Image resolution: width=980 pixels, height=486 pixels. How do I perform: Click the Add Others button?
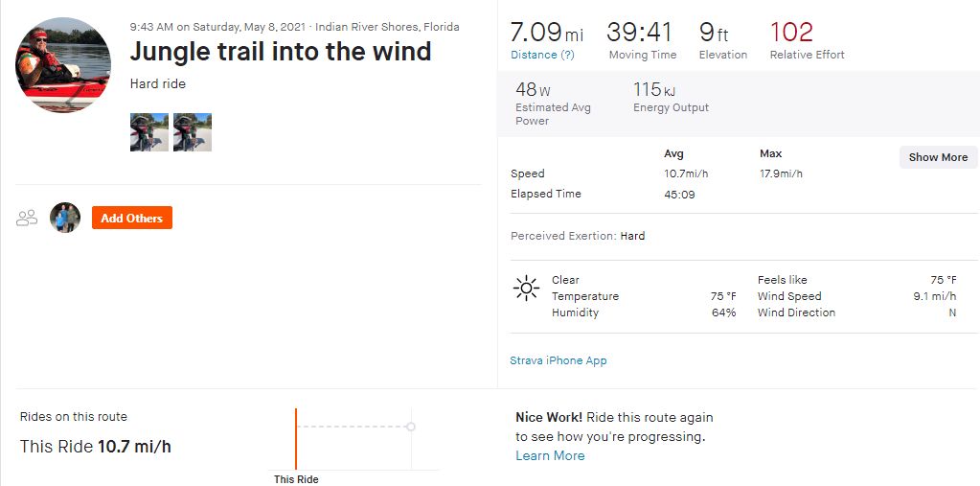click(132, 218)
